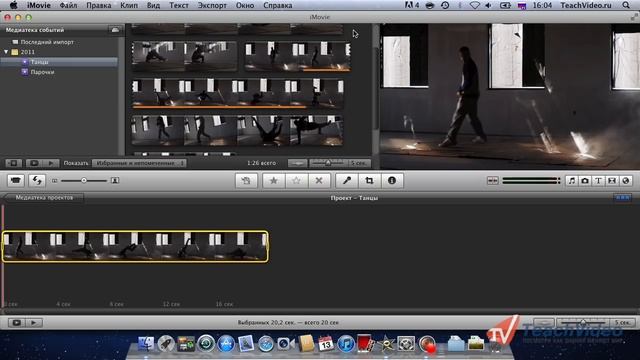Unmark selection with hollow star button
This screenshot has width=640, height=360.
coord(296,180)
